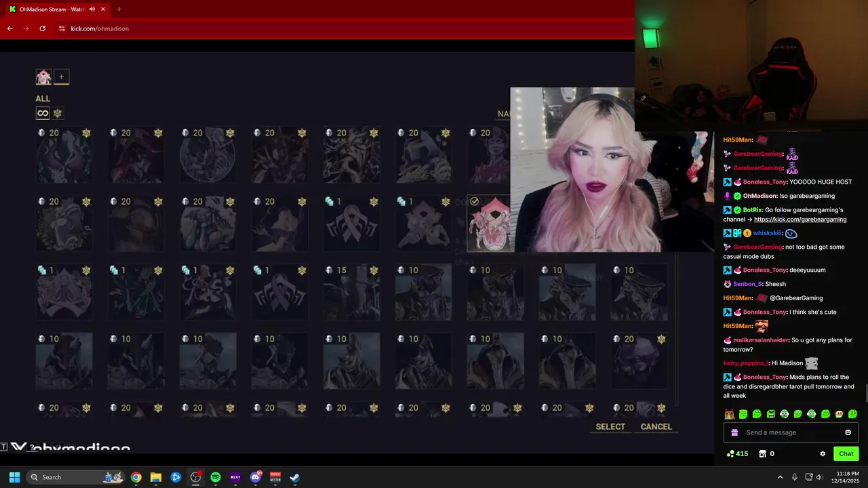The height and width of the screenshot is (488, 868).
Task: Click Senbon_S username in chat
Action: tap(748, 284)
